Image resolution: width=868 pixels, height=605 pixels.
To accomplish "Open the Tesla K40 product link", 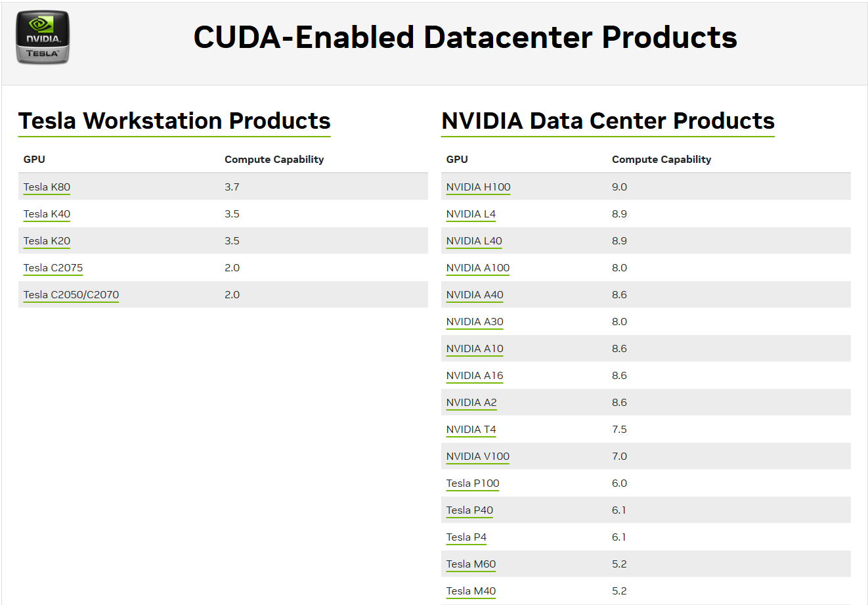I will click(47, 214).
